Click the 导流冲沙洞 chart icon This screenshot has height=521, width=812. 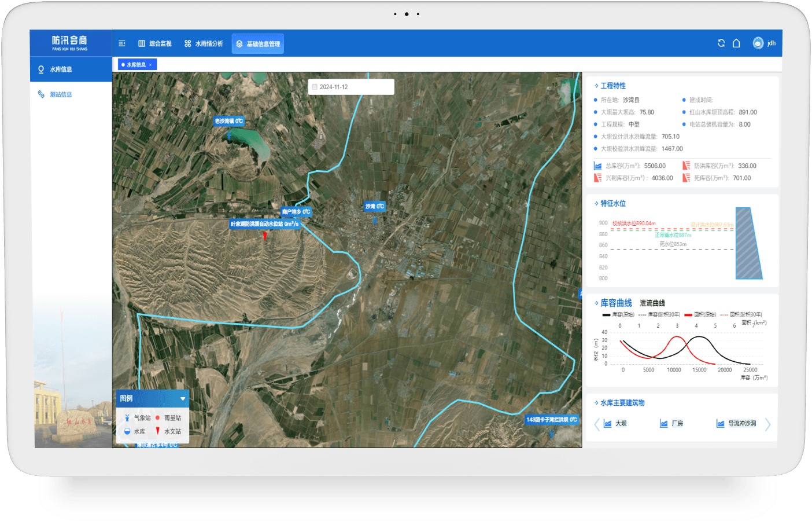tap(721, 424)
